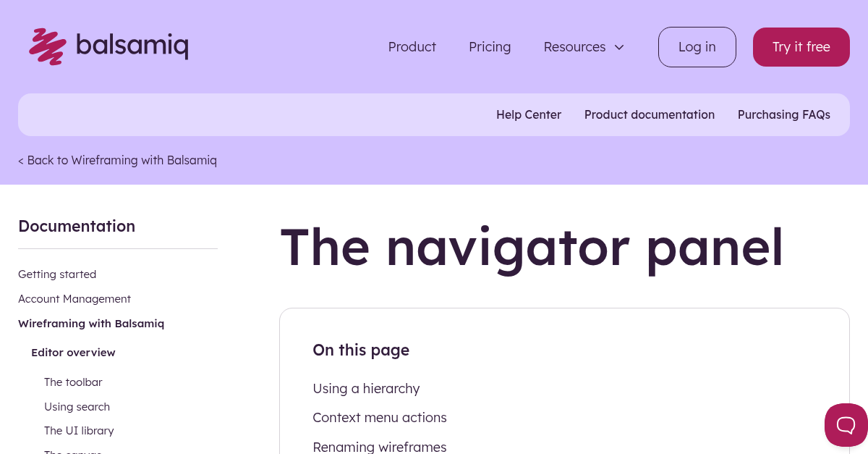Image resolution: width=868 pixels, height=454 pixels.
Task: Open the Purchasing FAQs page
Action: tap(783, 114)
